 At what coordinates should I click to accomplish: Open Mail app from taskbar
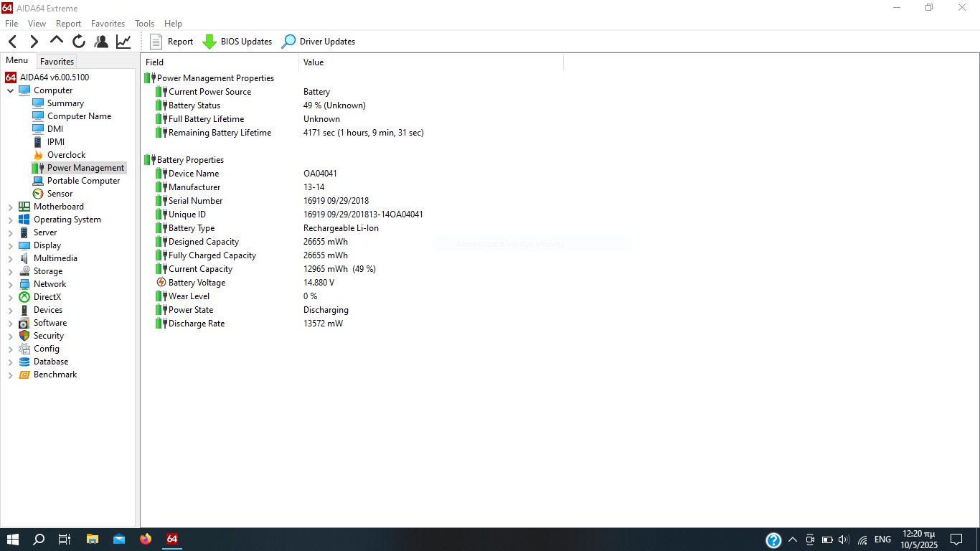[119, 540]
